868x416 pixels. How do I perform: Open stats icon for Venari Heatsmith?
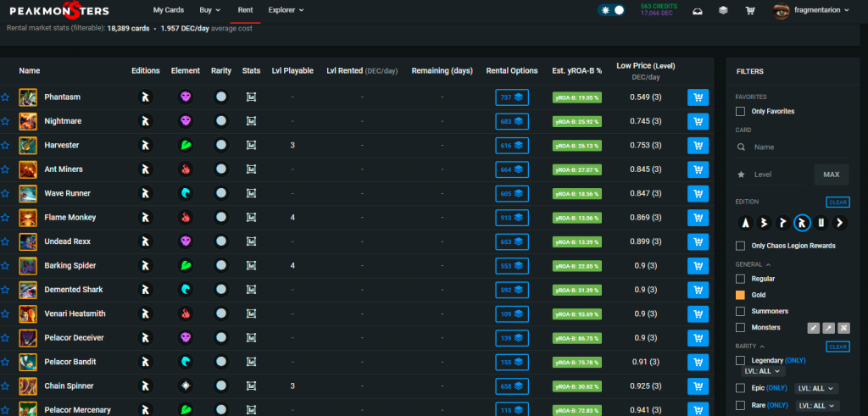pos(251,313)
